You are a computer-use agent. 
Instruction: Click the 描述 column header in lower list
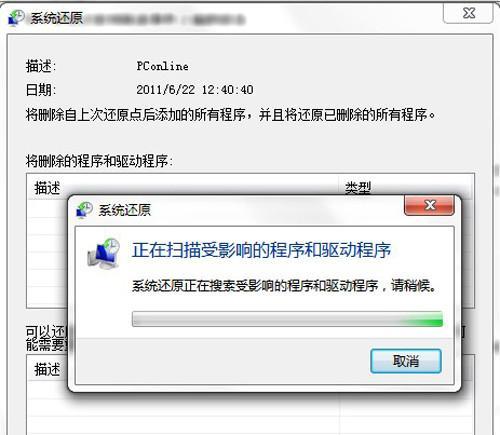click(x=47, y=369)
